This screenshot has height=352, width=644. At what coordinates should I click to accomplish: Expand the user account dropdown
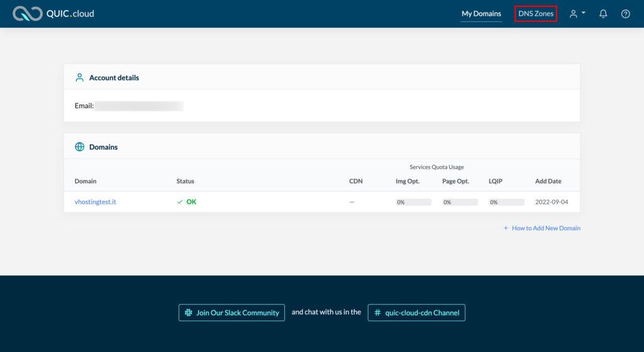click(x=577, y=14)
